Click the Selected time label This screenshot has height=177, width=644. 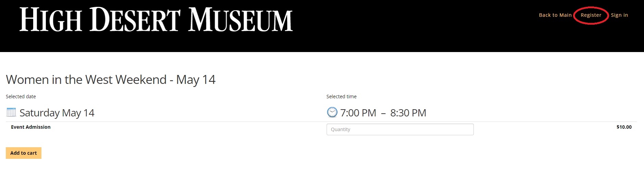point(341,97)
